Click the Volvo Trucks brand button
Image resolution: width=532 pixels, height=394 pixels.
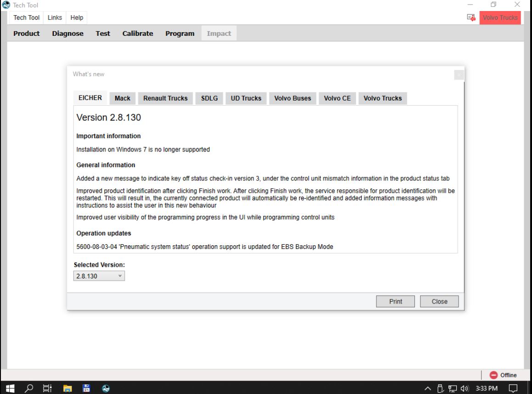click(x=500, y=17)
